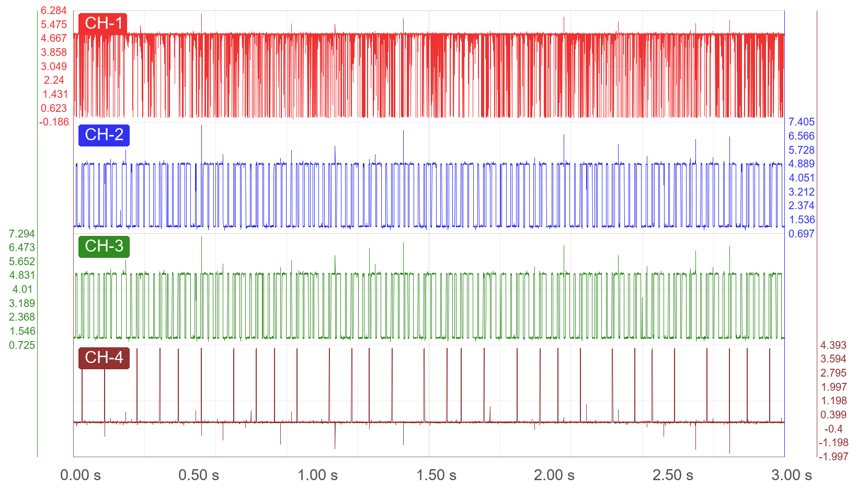This screenshot has height=488, width=868.
Task: Click the 3.212 value on CH-2 axis
Action: coord(802,192)
